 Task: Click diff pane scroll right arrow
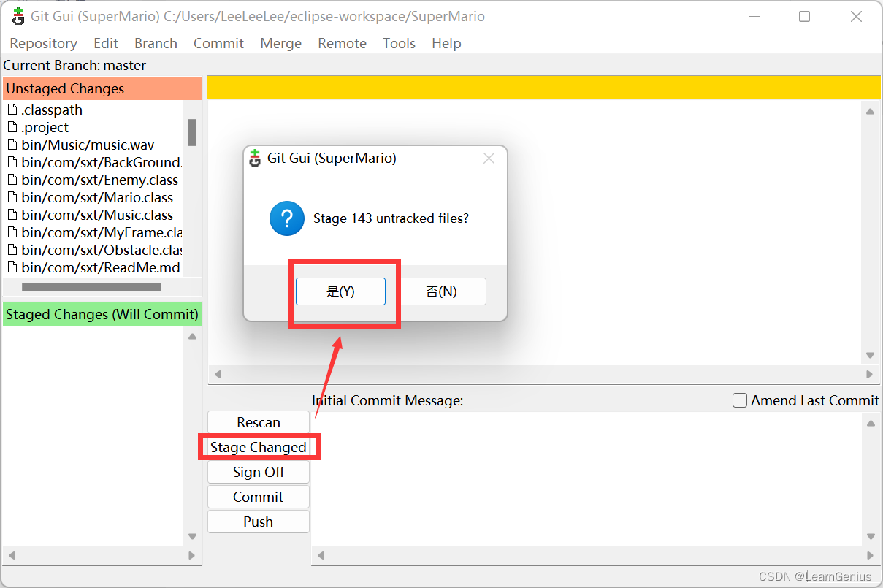(869, 375)
